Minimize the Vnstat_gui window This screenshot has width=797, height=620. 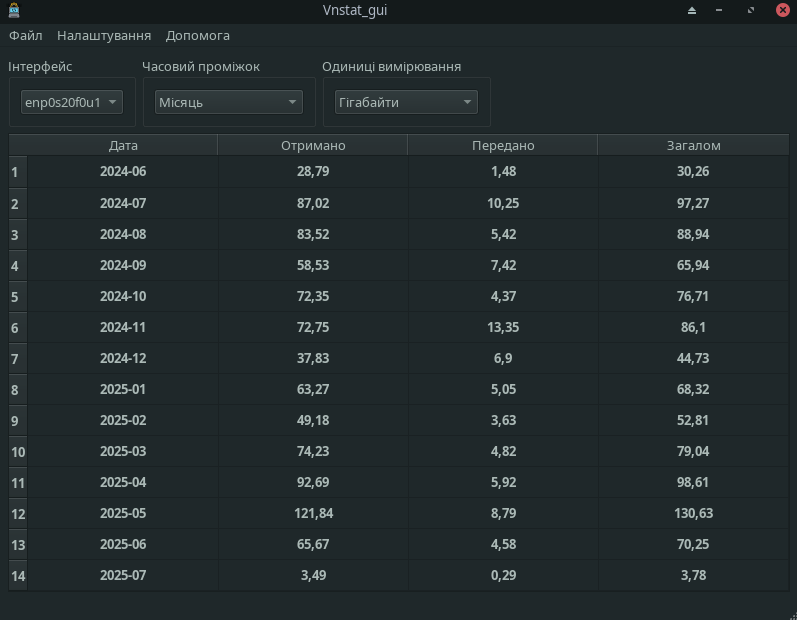coord(720,10)
